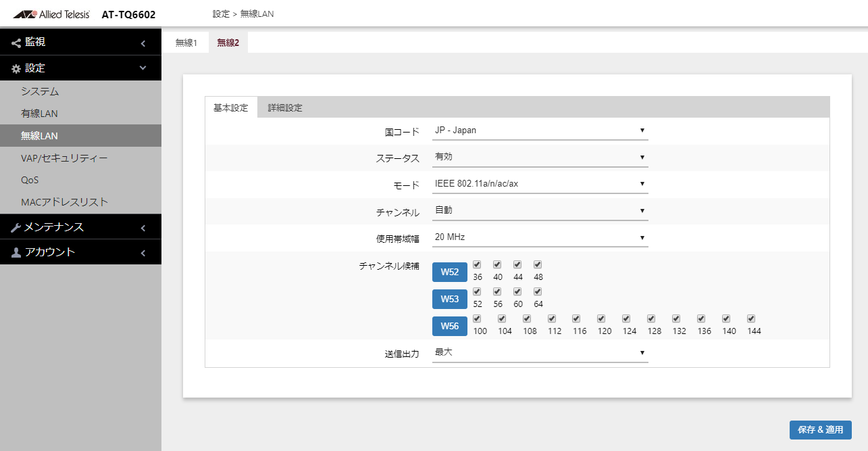Open the チャンネル dropdown set to 自動

click(x=540, y=210)
